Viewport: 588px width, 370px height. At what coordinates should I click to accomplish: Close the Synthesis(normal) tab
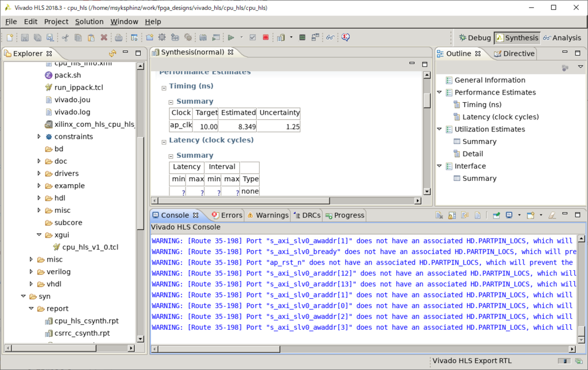231,52
